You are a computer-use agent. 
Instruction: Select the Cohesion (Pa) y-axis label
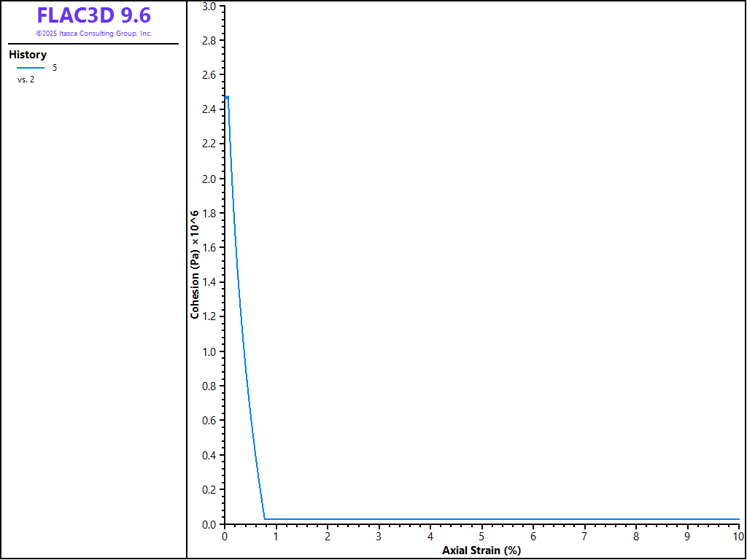[195, 265]
